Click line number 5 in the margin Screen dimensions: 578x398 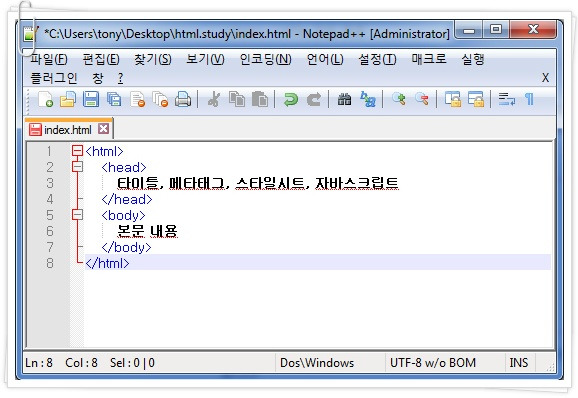(x=49, y=215)
